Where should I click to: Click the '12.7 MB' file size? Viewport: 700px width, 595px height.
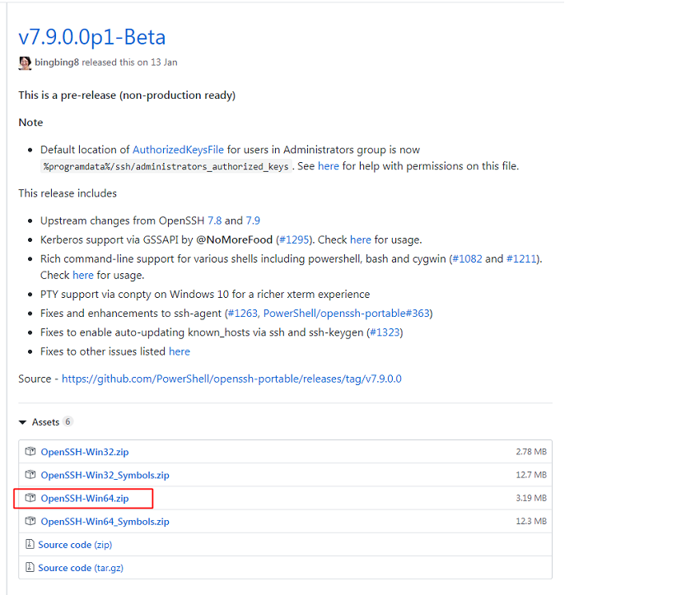(531, 475)
